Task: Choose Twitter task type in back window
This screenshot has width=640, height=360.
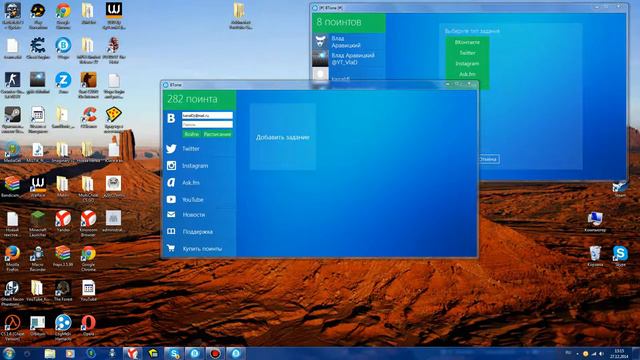Action: (467, 53)
